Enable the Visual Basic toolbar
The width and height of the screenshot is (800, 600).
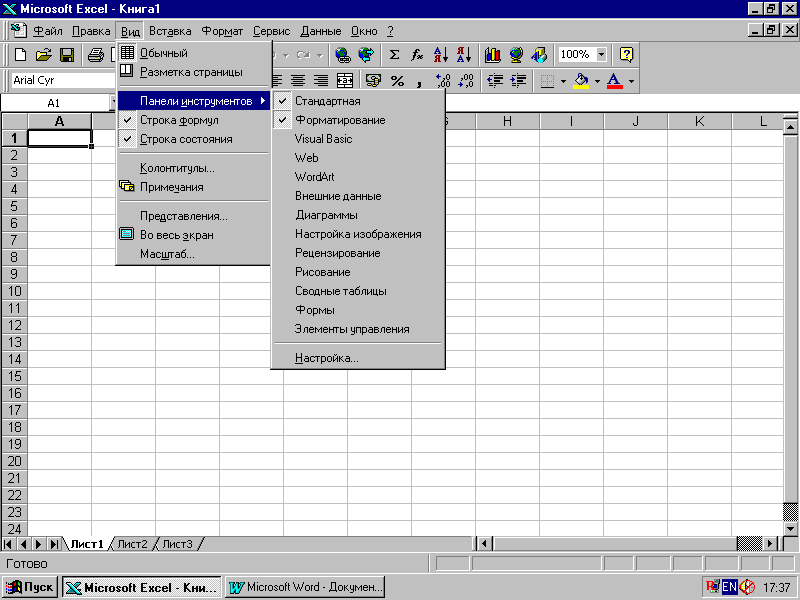coord(358,139)
